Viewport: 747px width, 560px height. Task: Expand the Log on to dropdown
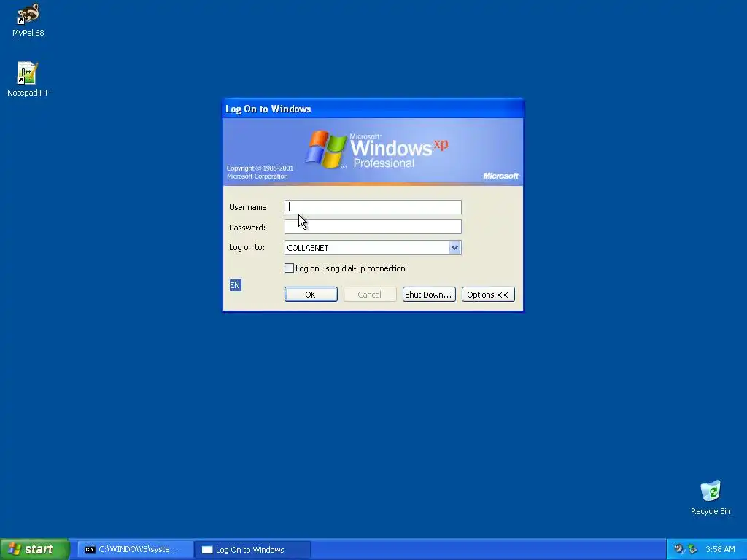click(454, 248)
